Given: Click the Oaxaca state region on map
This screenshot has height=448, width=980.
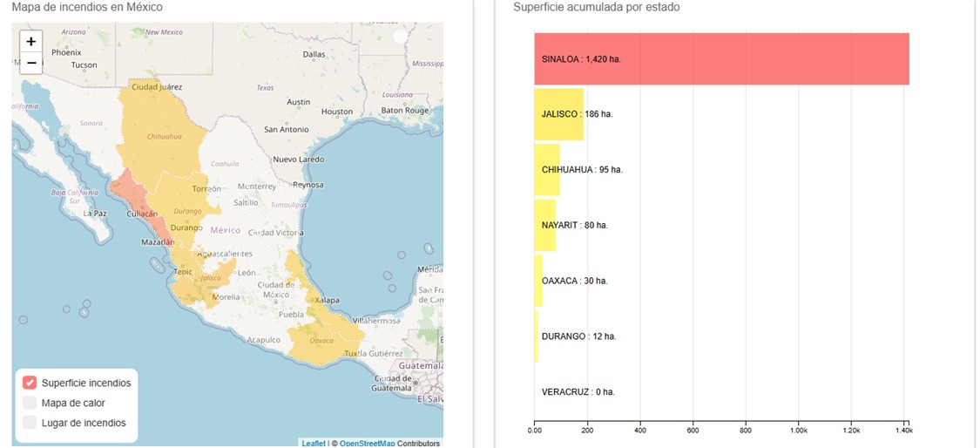Looking at the screenshot, I should tap(321, 336).
